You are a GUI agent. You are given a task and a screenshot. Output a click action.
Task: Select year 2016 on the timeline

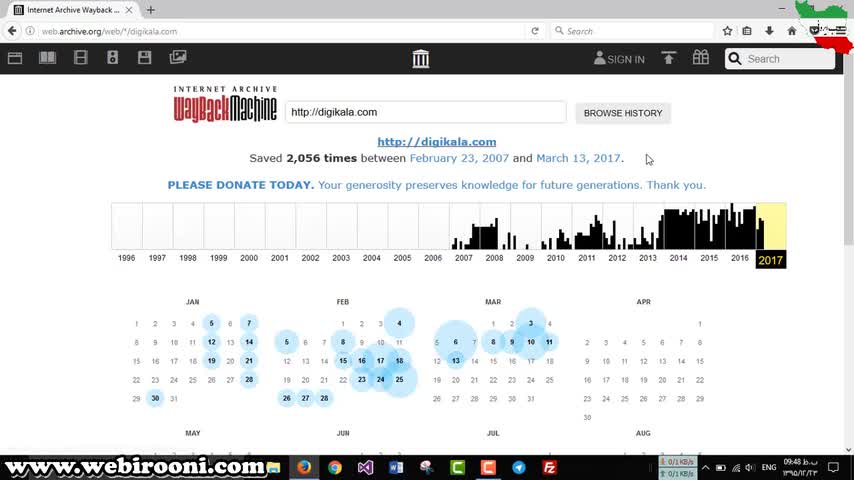pyautogui.click(x=740, y=258)
